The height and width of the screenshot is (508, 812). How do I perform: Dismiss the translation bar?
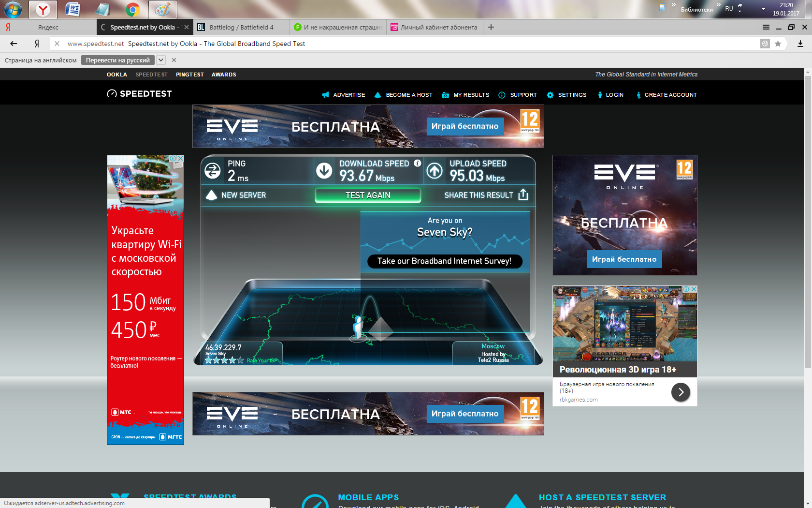(174, 60)
